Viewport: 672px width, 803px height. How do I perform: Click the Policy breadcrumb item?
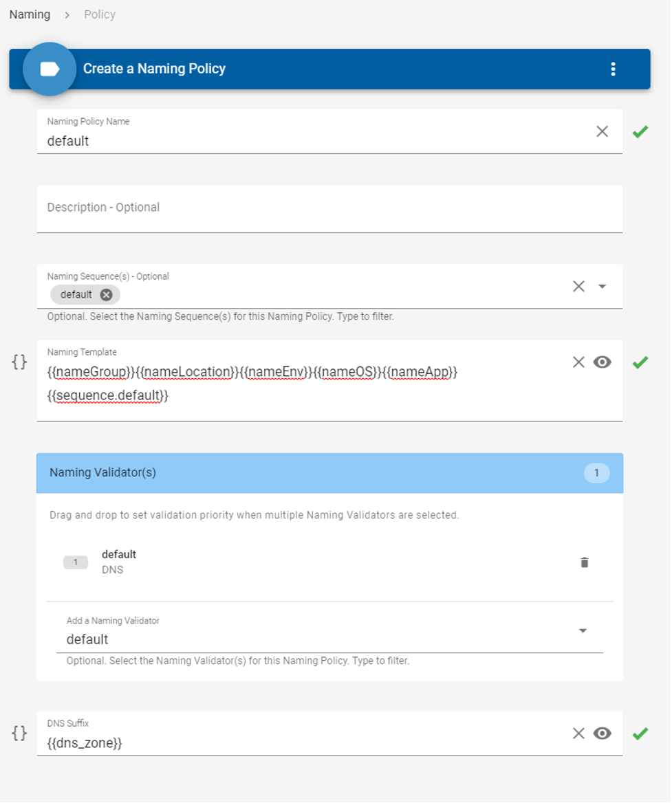click(100, 14)
